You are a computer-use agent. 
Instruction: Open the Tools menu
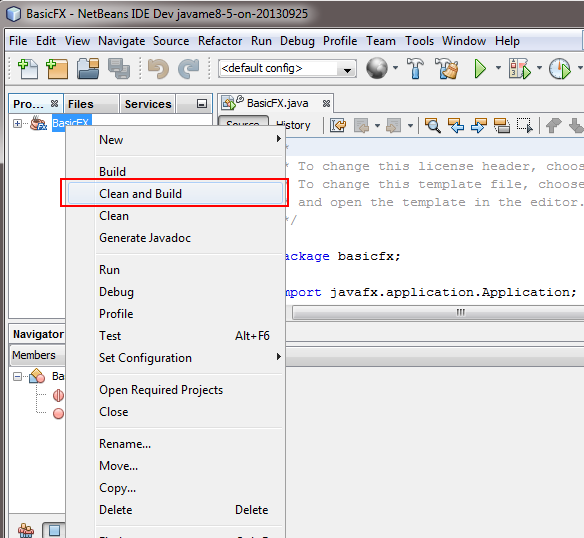coord(419,41)
